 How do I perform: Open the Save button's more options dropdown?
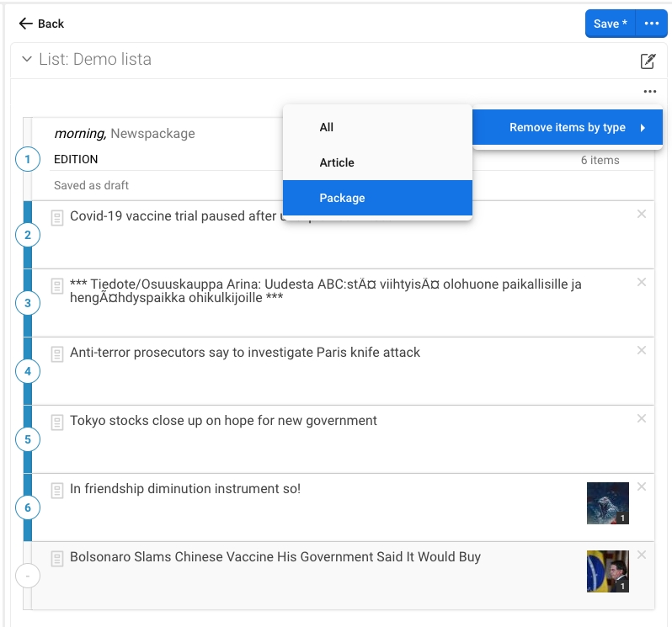coord(651,24)
